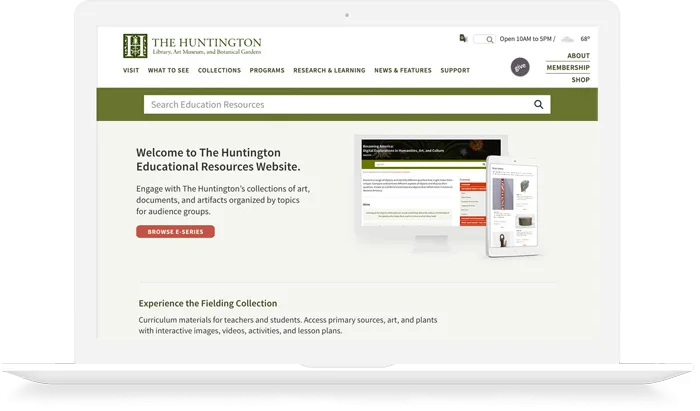Click the tablet preview image
Image resolution: width=700 pixels, height=411 pixels.
click(x=514, y=206)
